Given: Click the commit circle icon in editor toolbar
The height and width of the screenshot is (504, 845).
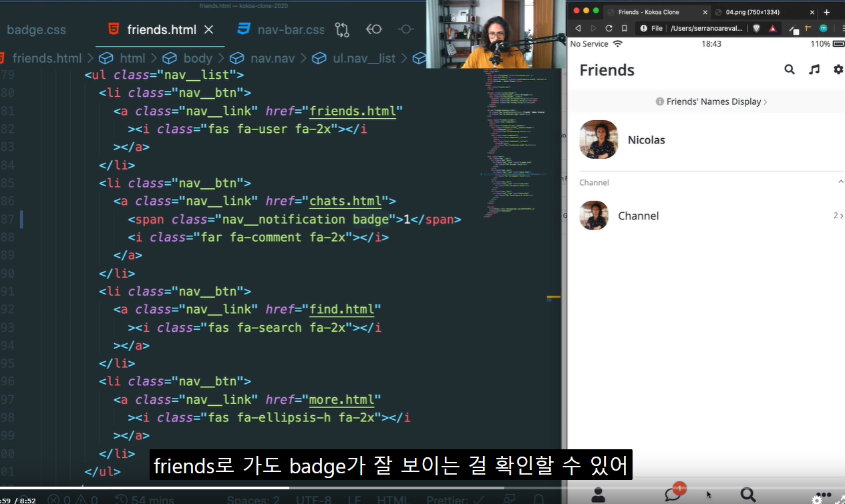Looking at the screenshot, I should pos(406,29).
